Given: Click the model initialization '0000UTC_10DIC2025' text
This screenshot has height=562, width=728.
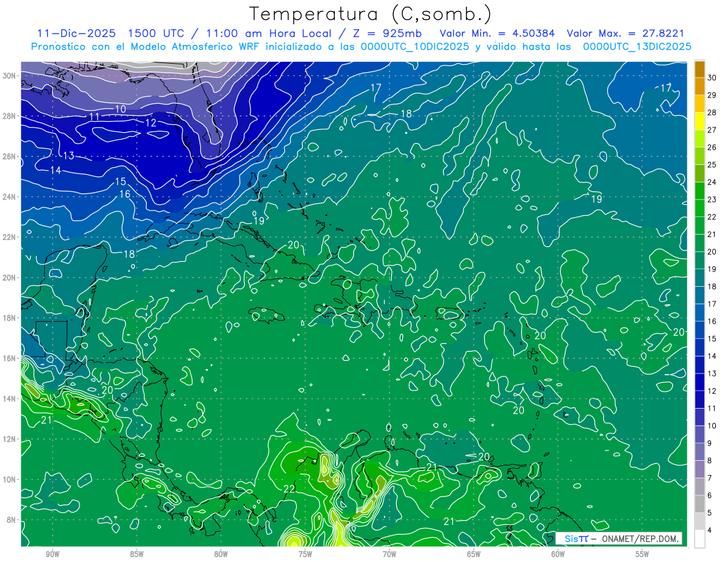Looking at the screenshot, I should coord(415,47).
